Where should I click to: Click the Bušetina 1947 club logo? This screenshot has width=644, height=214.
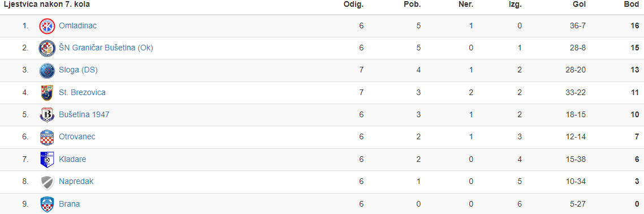coord(47,115)
